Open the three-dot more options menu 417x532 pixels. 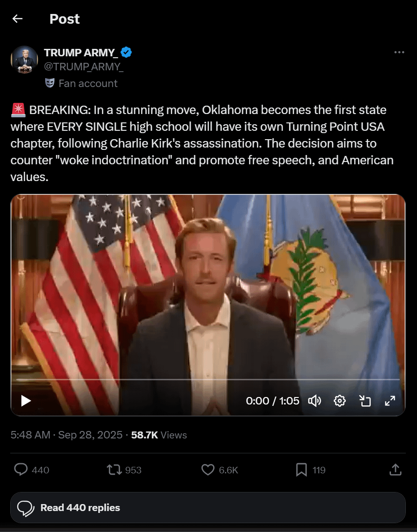[399, 52]
